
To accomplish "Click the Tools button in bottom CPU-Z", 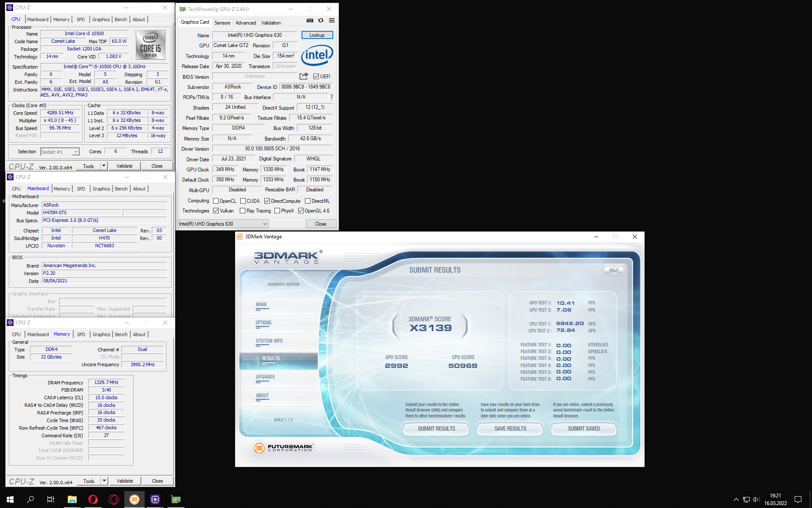I will pyautogui.click(x=89, y=481).
